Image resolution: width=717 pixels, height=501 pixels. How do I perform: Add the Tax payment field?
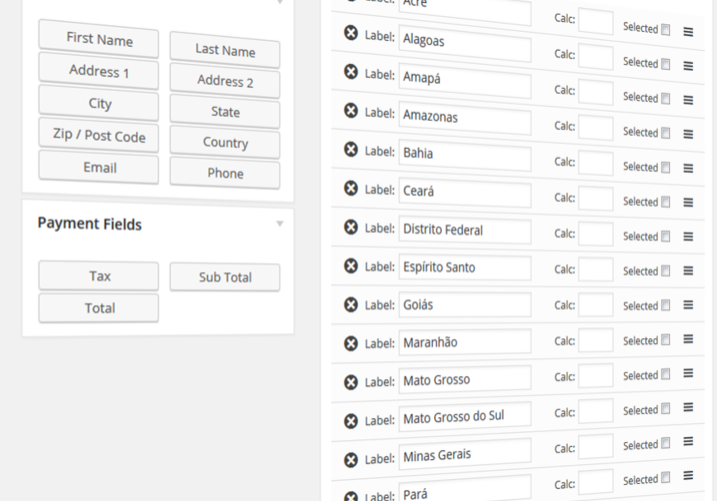[99, 276]
